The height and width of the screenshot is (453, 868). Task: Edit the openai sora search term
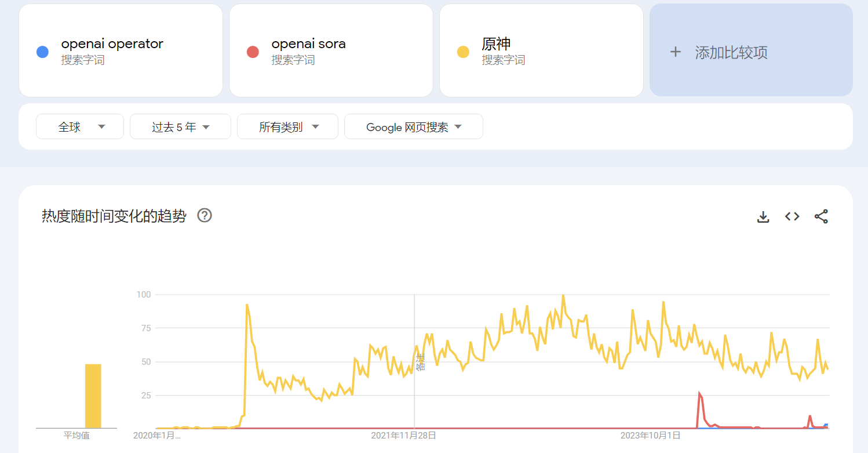click(308, 44)
